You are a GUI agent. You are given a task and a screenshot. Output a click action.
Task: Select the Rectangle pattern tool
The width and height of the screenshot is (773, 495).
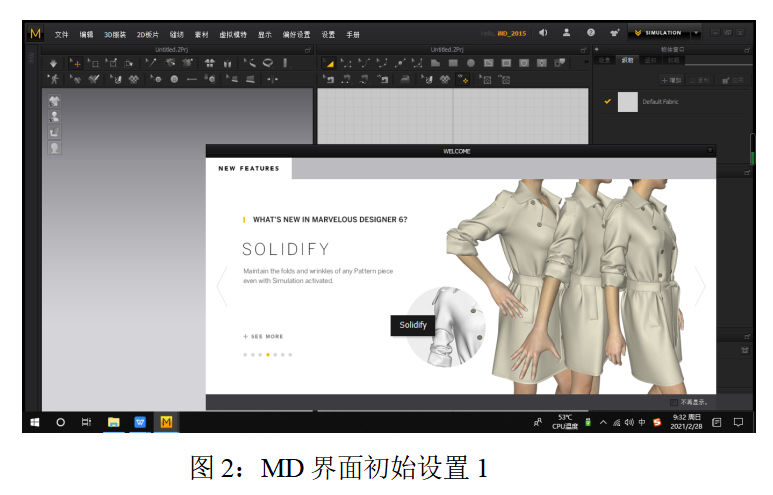453,63
